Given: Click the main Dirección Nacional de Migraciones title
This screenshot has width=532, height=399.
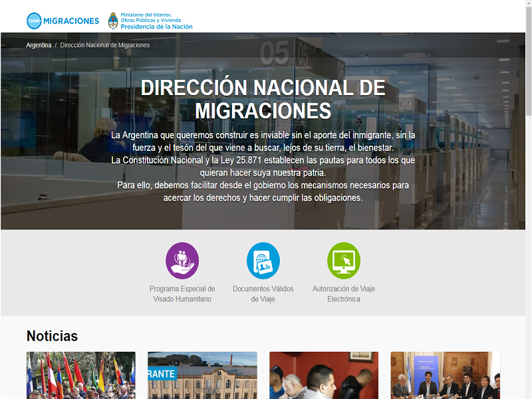Looking at the screenshot, I should coord(263,99).
